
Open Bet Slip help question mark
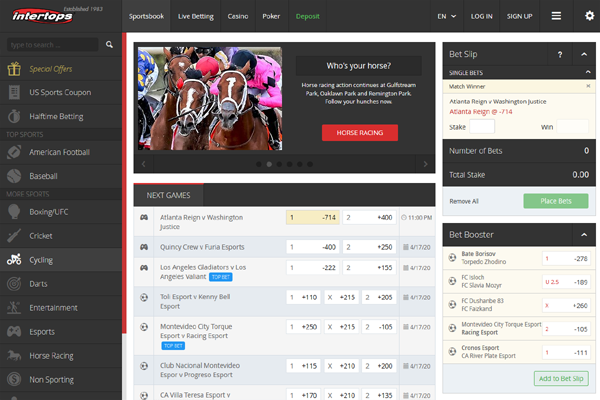tap(560, 55)
